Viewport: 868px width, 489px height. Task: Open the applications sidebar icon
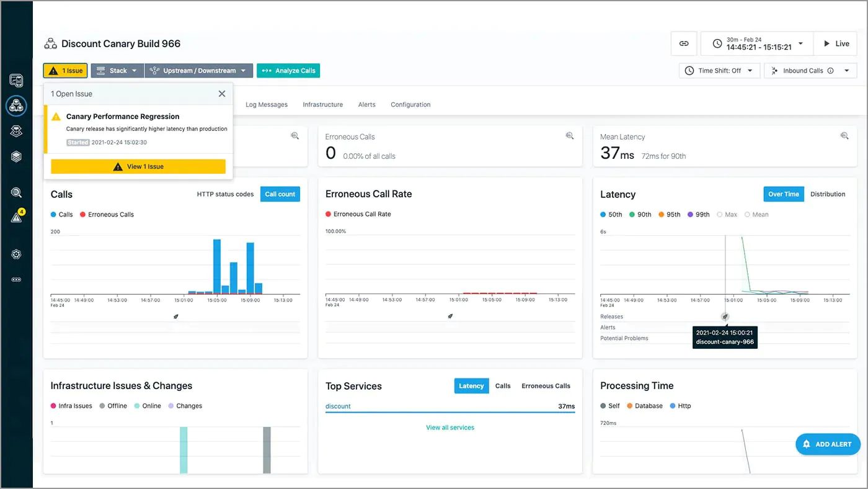click(16, 105)
